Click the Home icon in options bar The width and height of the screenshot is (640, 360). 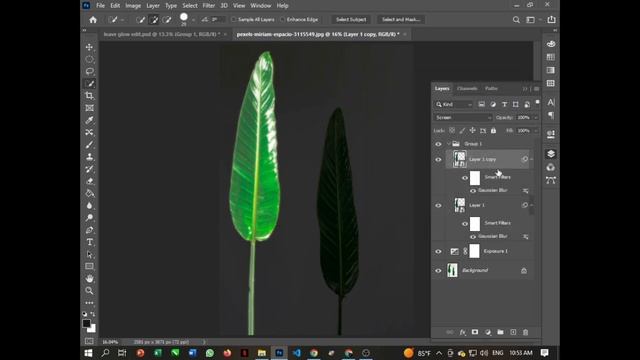coord(93,20)
